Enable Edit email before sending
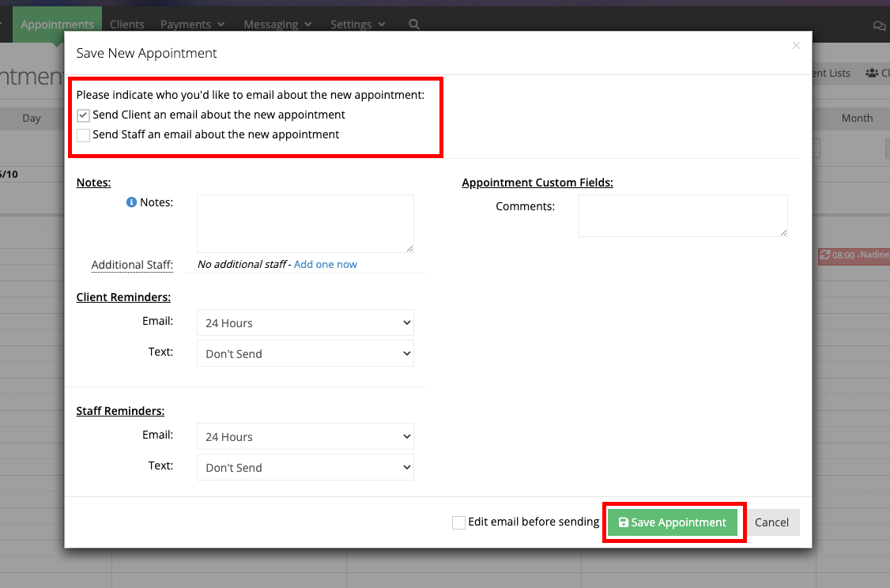This screenshot has height=588, width=890. (458, 522)
